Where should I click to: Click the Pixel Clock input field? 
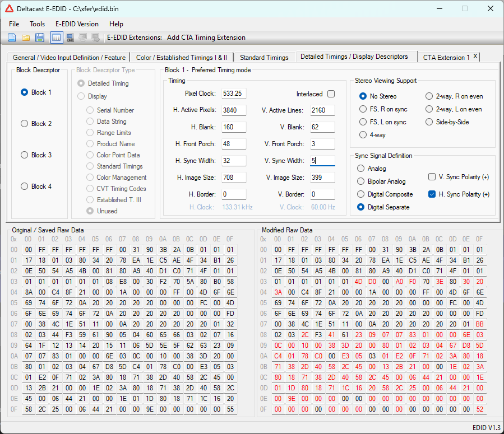[x=234, y=94]
